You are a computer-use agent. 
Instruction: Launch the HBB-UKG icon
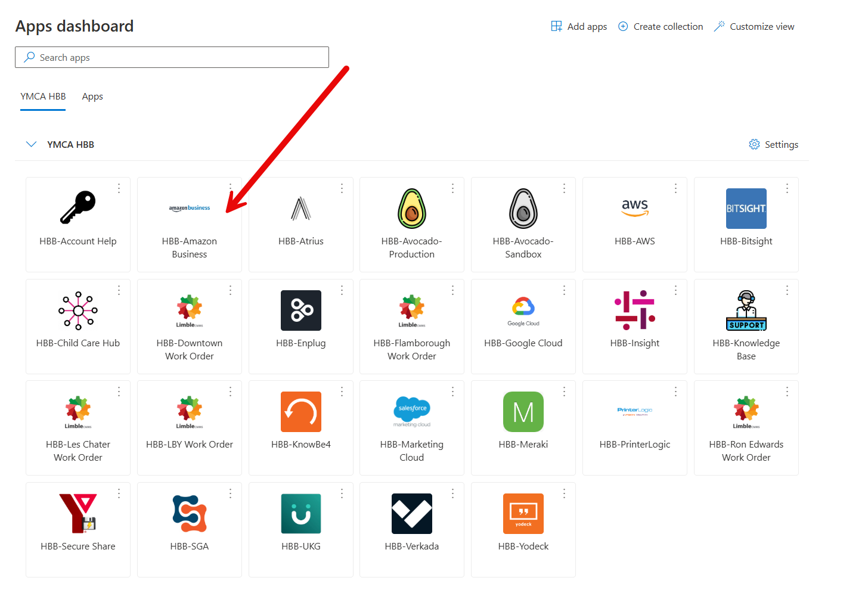point(301,514)
